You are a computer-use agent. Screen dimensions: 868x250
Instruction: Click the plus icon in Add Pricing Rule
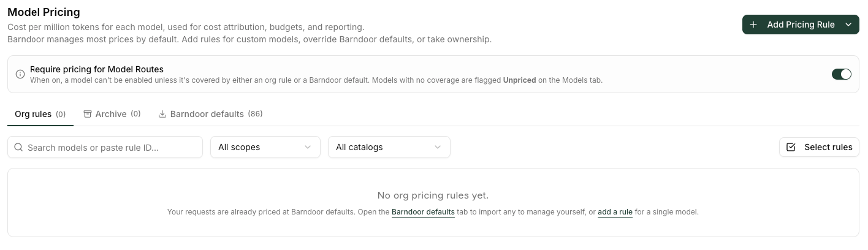click(753, 25)
